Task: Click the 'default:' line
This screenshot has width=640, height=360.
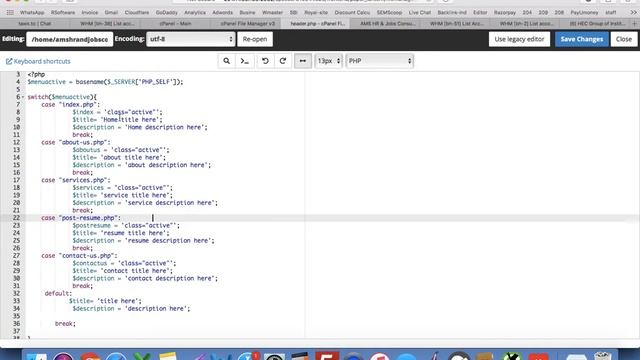Action: [58, 293]
